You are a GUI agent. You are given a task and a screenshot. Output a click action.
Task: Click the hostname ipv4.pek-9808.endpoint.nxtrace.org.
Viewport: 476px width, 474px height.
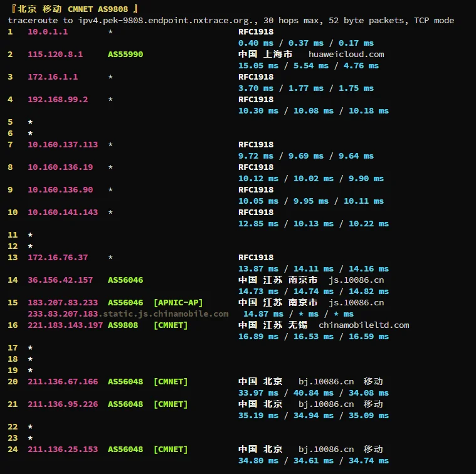(x=167, y=20)
